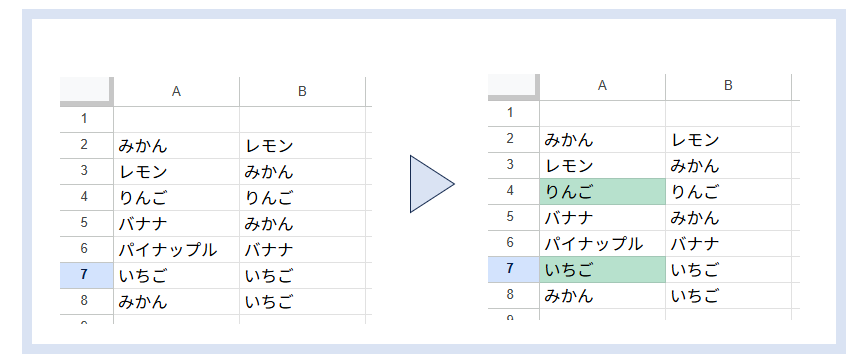Click row 4 header in right sheet
Image resolution: width=865 pixels, height=361 pixels.
point(514,192)
